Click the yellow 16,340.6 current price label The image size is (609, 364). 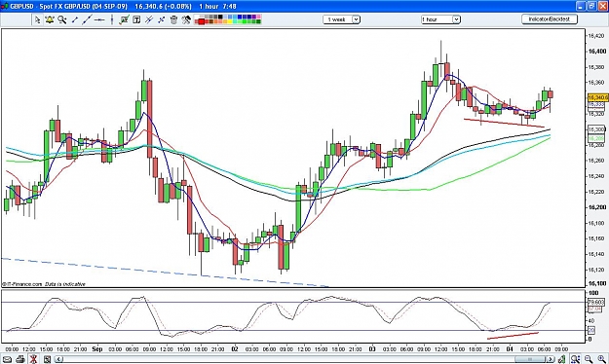(597, 97)
